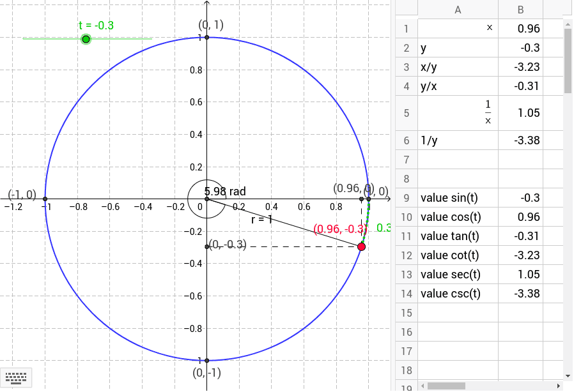
Task: Select the cell labeled x/y
Action: click(x=458, y=67)
